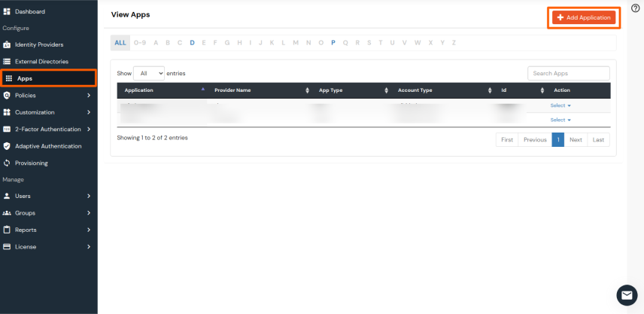Select Apps in the sidebar
The image size is (644, 314).
48,78
